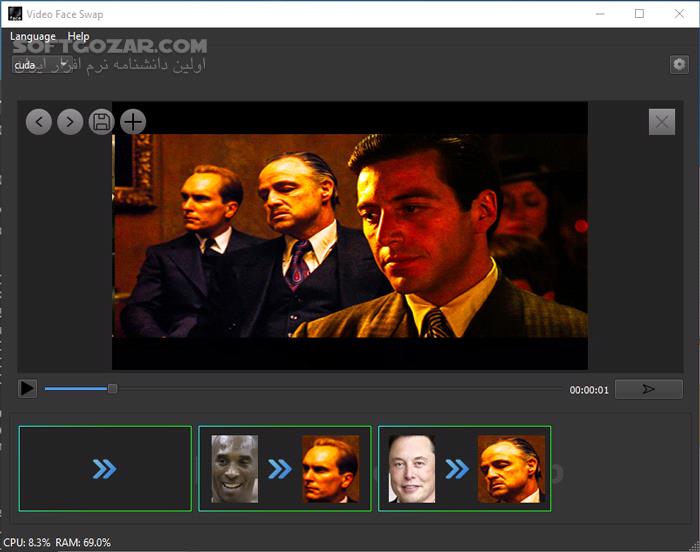Image resolution: width=700 pixels, height=552 pixels.
Task: Click the CPU: 8.3% status text
Action: (27, 543)
